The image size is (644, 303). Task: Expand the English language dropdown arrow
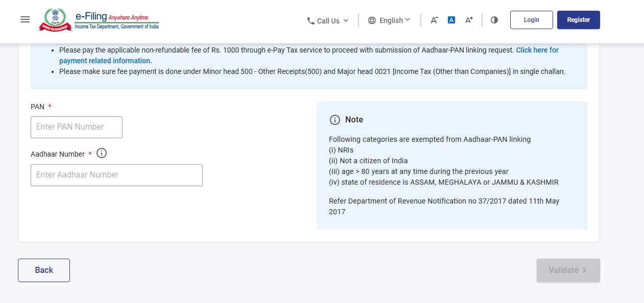[x=408, y=20]
